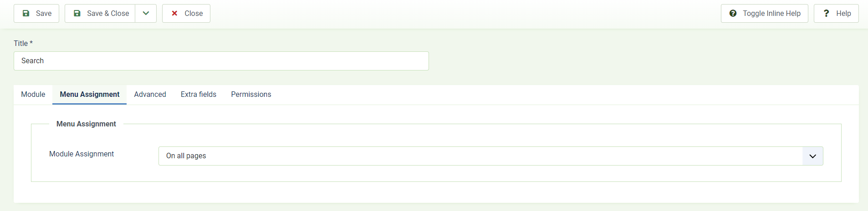Click the Close button text
868x211 pixels.
(x=194, y=14)
